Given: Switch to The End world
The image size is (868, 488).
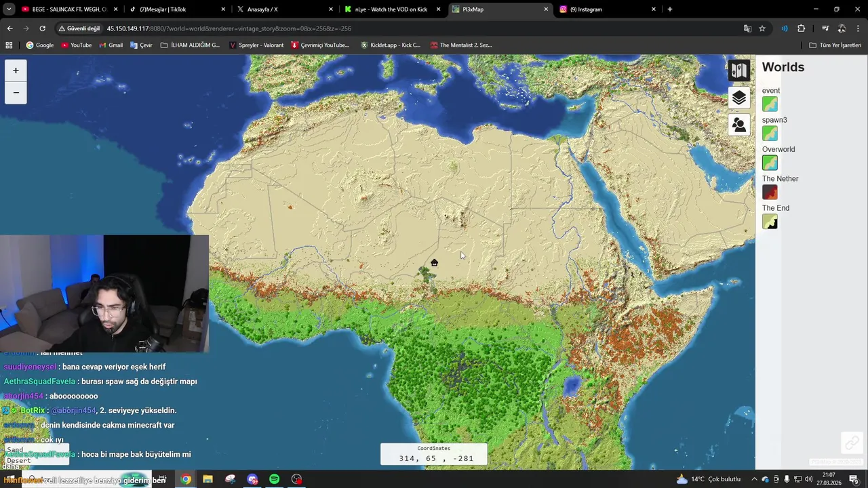Looking at the screenshot, I should click(770, 222).
